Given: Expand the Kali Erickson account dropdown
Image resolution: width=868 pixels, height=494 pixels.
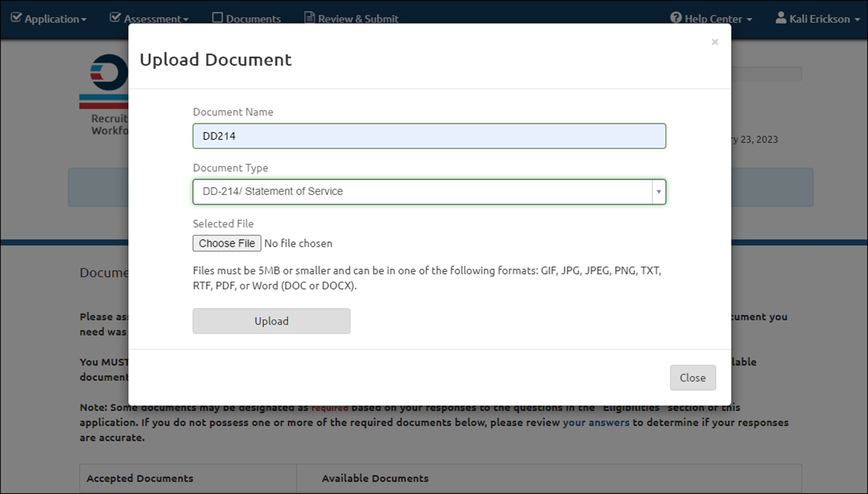Looking at the screenshot, I should click(x=818, y=19).
